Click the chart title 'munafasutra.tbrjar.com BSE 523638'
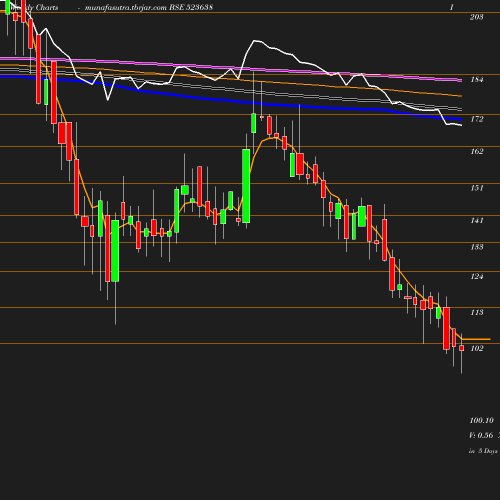This screenshot has height=500, width=500. pos(149,7)
